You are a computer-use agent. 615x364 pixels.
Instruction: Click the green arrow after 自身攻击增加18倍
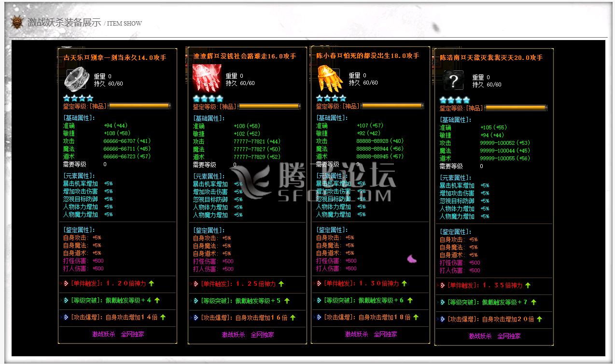click(x=416, y=317)
